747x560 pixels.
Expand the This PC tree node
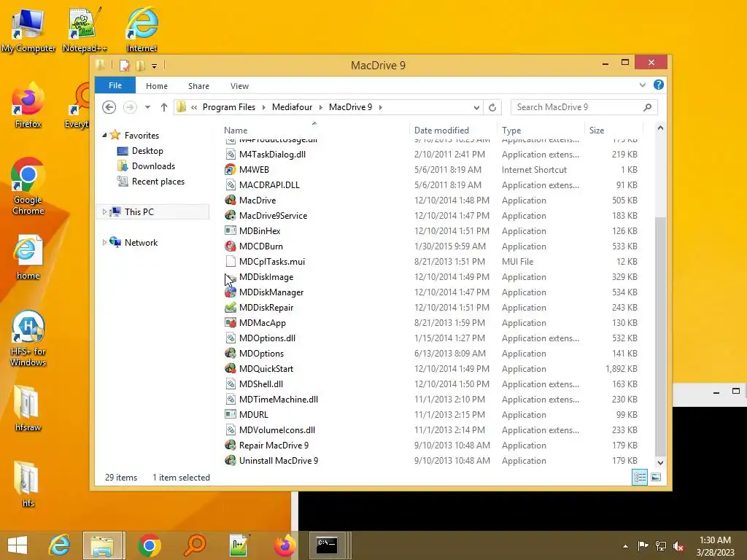(104, 212)
